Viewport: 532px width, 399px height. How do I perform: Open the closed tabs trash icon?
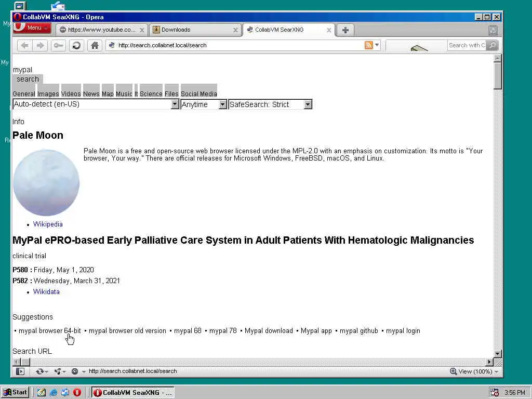tap(493, 31)
